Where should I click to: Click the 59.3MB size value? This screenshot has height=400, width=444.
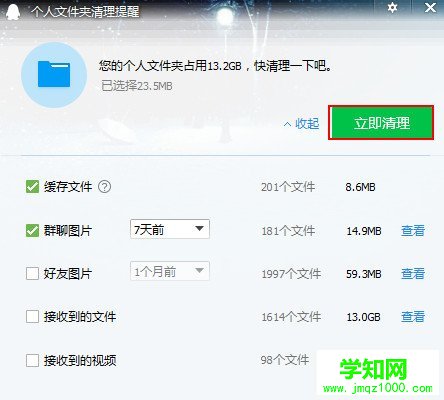[364, 274]
